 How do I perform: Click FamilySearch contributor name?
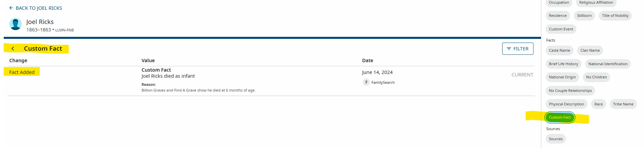(383, 82)
